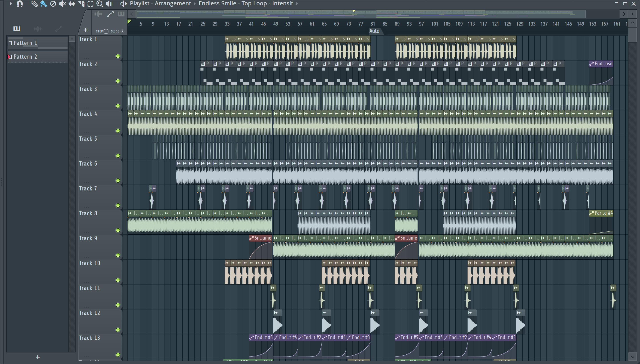
Task: Toggle the snap magnet icon
Action: click(20, 4)
